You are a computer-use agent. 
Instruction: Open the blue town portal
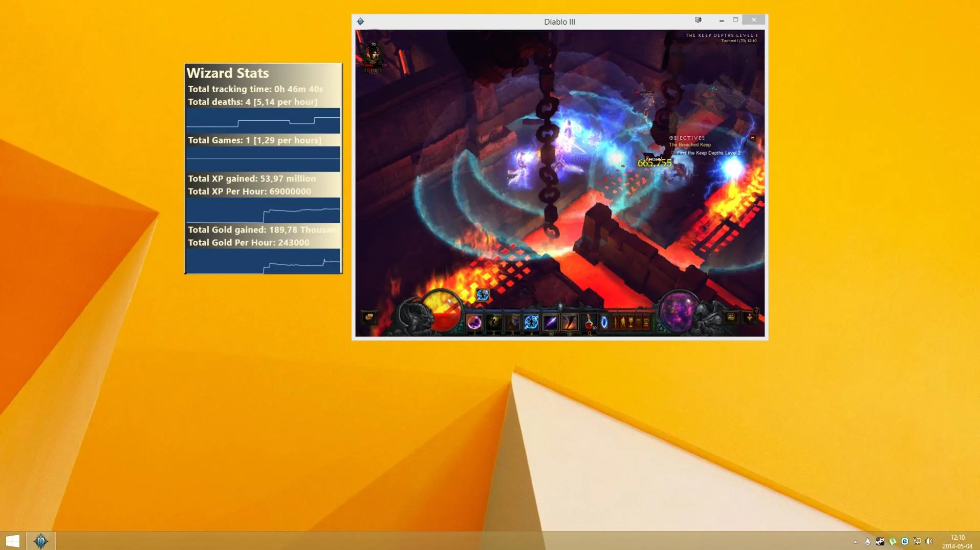[x=604, y=323]
